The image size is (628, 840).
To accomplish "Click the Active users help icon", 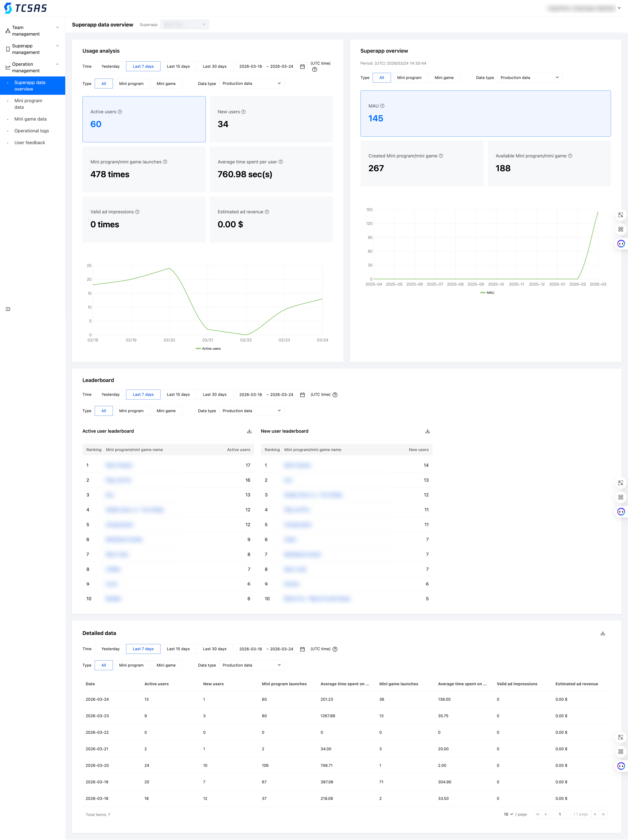I will pyautogui.click(x=120, y=112).
